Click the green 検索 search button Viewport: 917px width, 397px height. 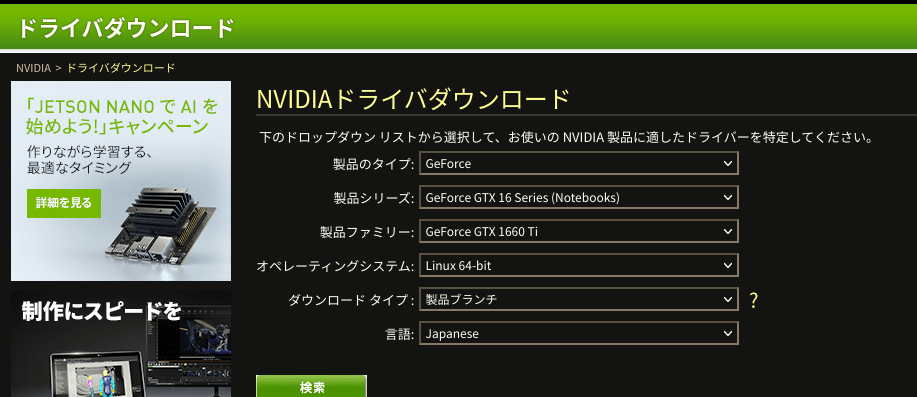pos(312,386)
